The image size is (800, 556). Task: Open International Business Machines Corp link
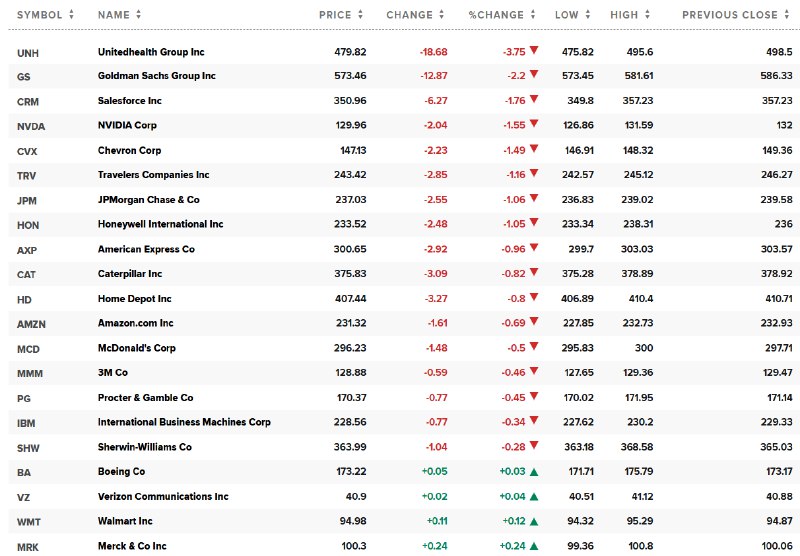click(184, 422)
